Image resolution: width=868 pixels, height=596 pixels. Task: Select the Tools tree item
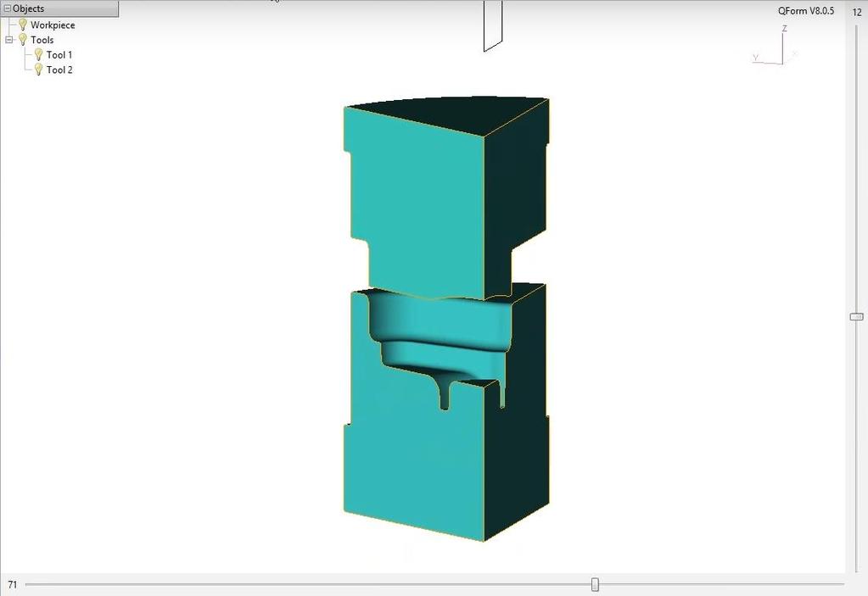[42, 40]
